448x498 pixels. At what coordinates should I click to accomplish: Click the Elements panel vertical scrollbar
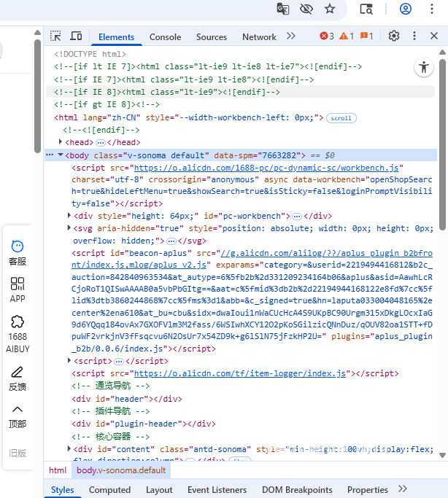tap(442, 144)
